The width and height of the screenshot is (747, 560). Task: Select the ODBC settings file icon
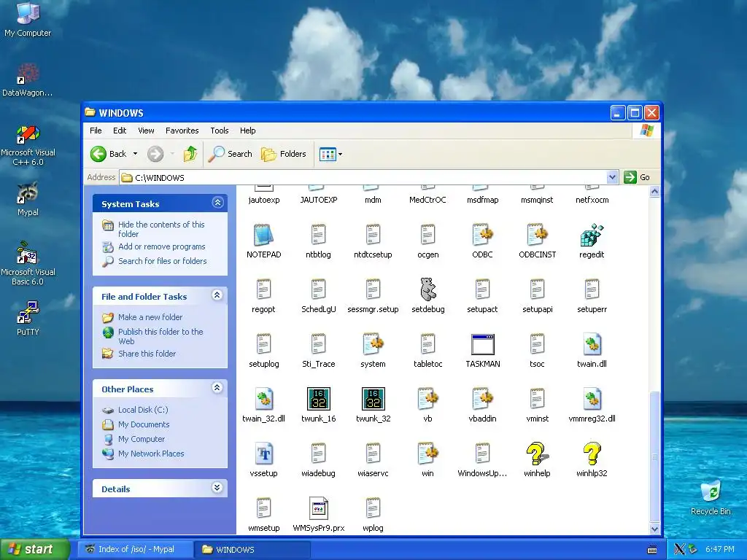click(x=483, y=235)
